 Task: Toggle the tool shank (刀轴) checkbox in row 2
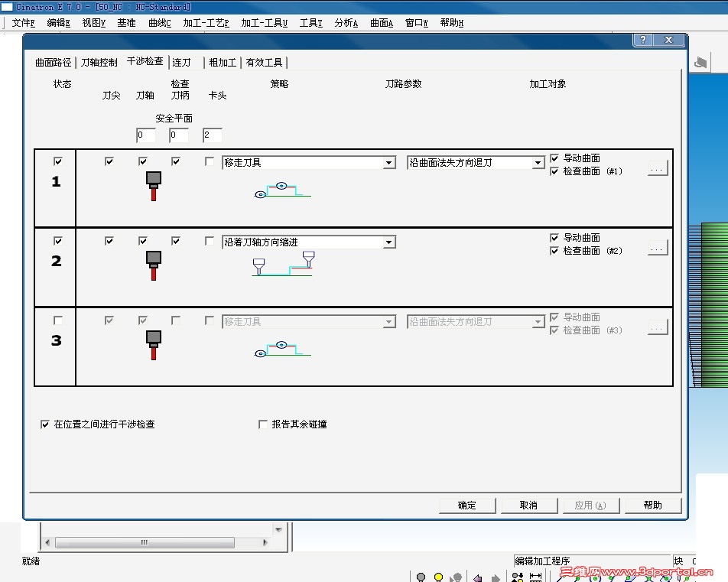click(x=142, y=241)
